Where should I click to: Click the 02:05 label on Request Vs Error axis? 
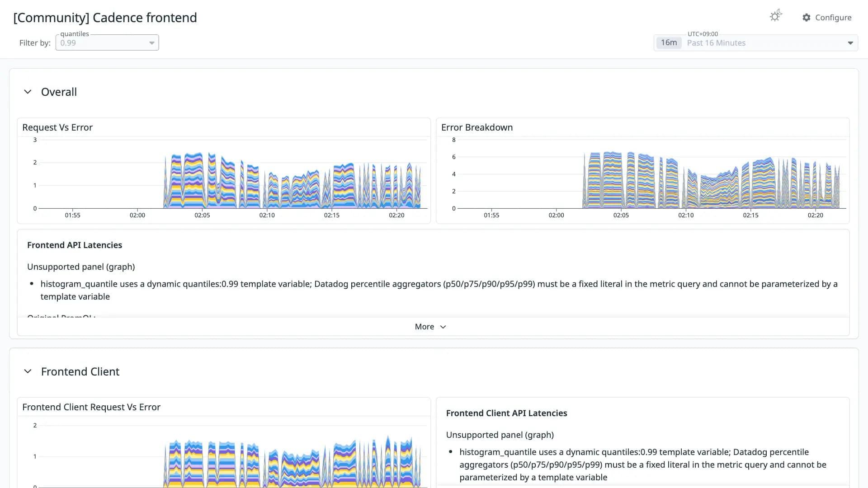coord(202,215)
